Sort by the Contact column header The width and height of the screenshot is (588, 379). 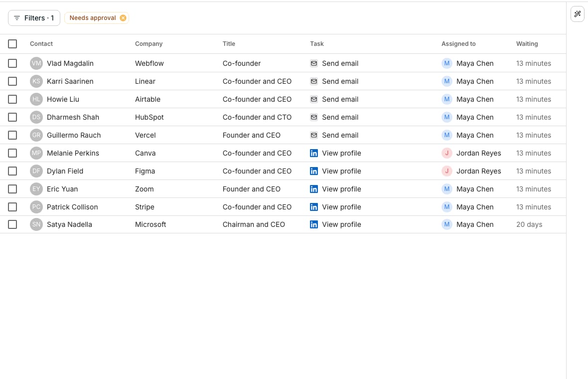41,44
